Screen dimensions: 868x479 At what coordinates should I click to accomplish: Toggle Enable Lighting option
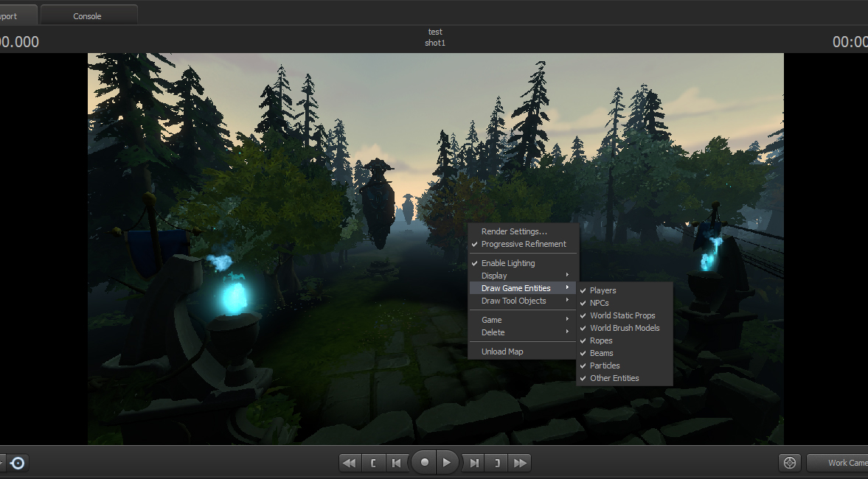coord(523,263)
